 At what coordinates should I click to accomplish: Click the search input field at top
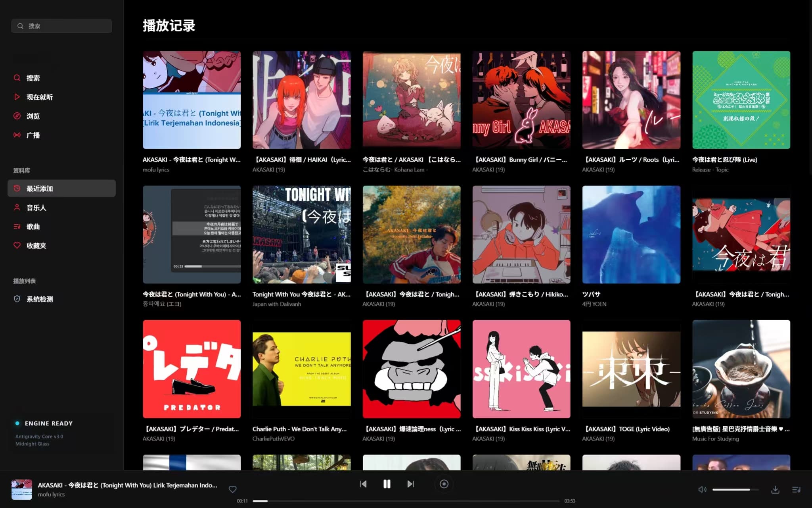click(61, 26)
